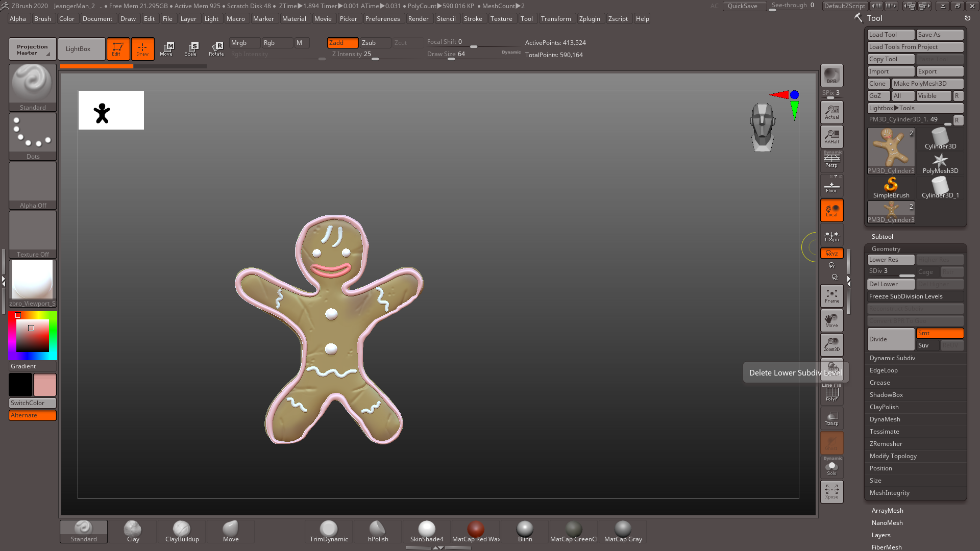Click the Frame view icon

point(831,296)
